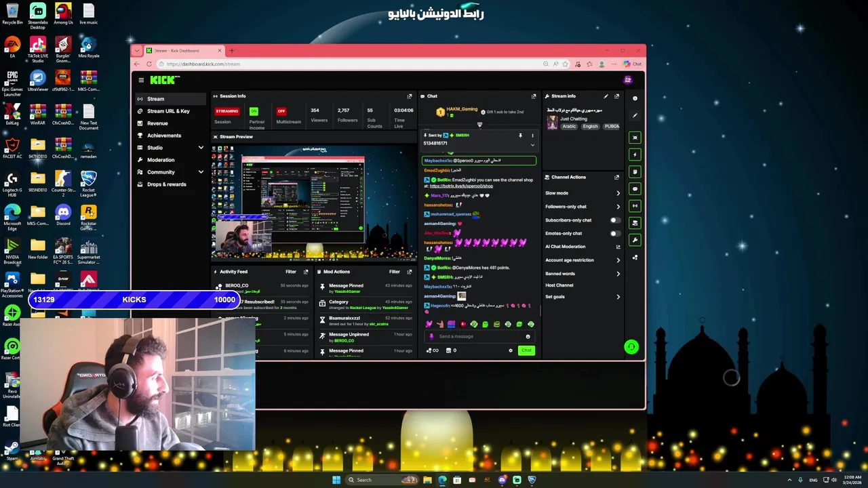Toggle Emotes-only chat switch
Image resolution: width=868 pixels, height=488 pixels.
click(x=615, y=233)
